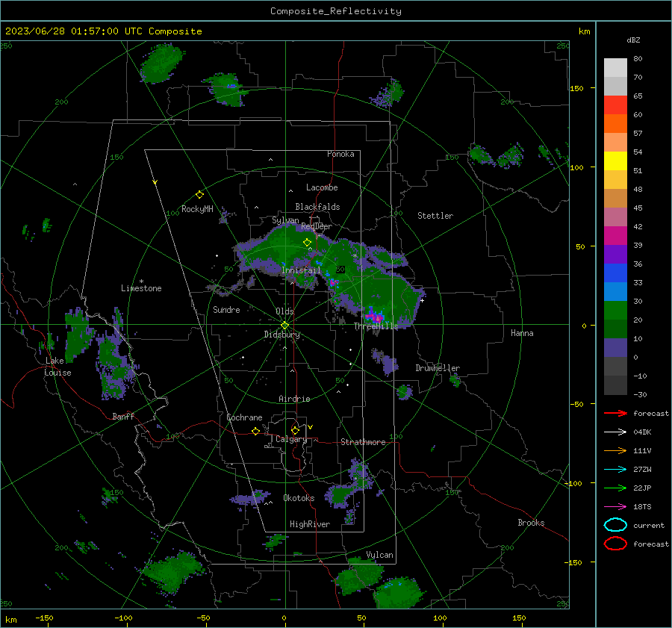Click the Brooks city label
Screen dimensions: 672x628
[531, 523]
